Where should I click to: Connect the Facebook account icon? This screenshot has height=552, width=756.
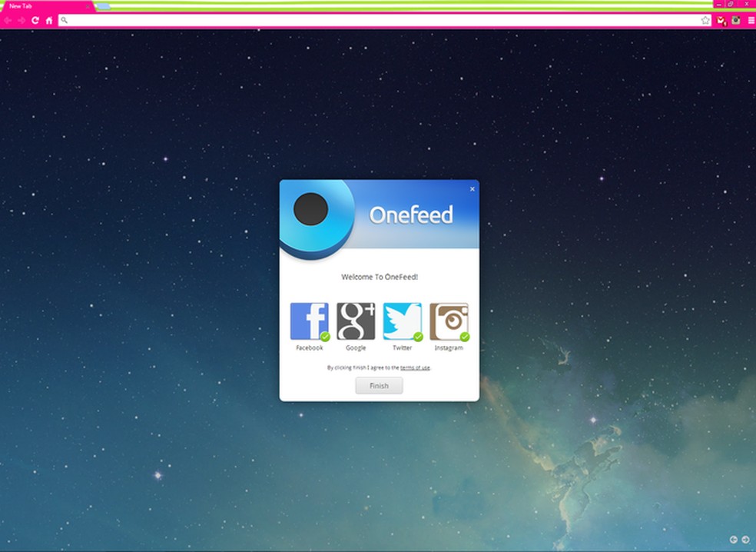point(309,321)
